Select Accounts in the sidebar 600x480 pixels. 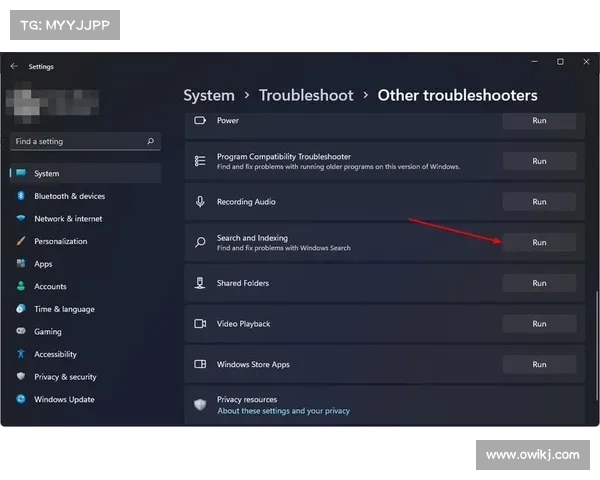(85, 286)
